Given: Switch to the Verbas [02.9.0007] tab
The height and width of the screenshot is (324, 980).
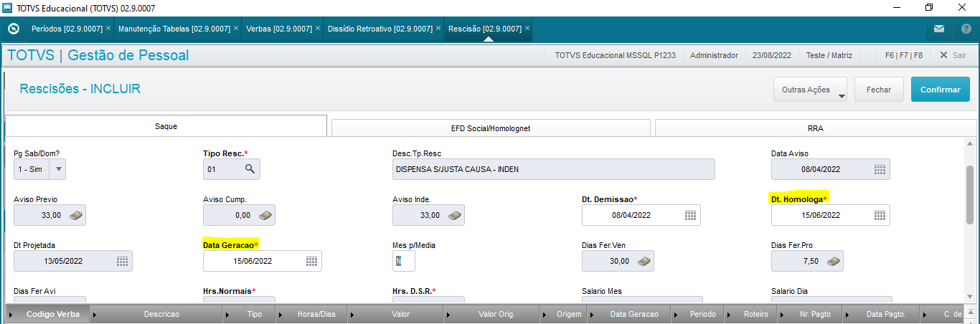Looking at the screenshot, I should 279,29.
